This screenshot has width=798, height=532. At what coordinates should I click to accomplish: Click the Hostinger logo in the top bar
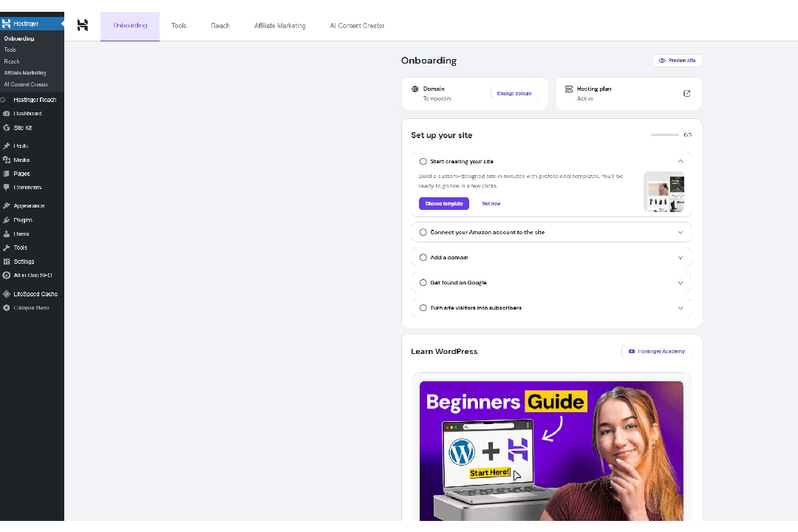tap(83, 25)
